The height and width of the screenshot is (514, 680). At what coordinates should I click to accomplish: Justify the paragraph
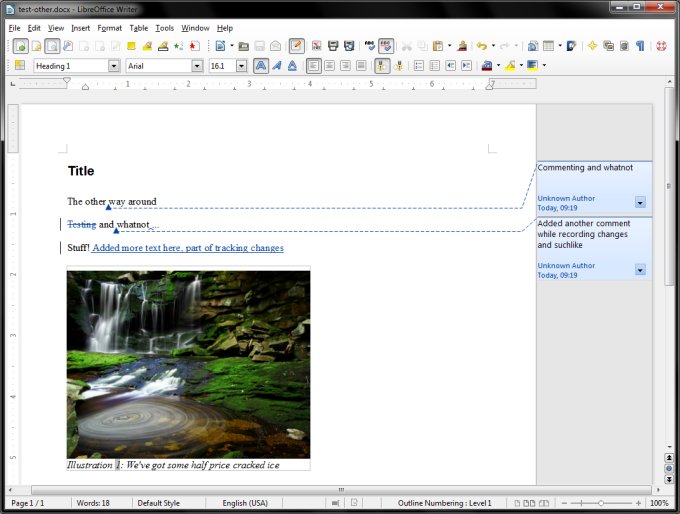361,66
